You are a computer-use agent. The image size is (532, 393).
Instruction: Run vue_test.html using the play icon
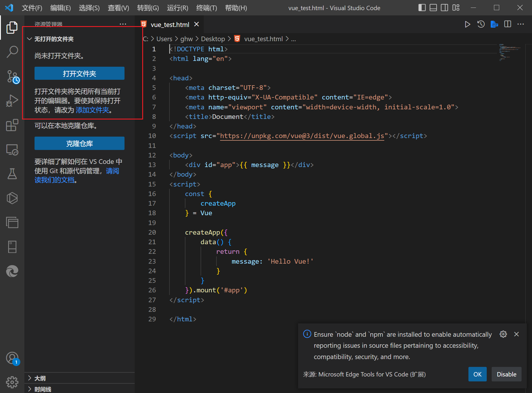tap(467, 24)
